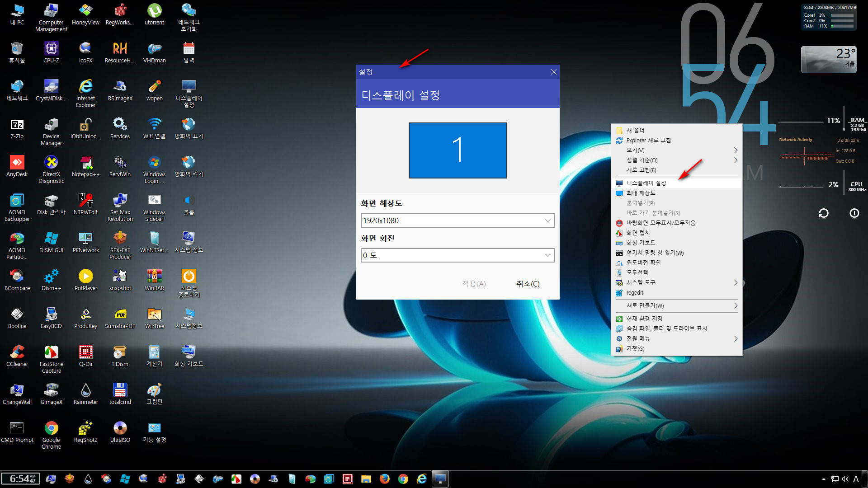Launch Google Chrome desktop shortcut
Image resolution: width=868 pixels, height=488 pixels.
click(x=51, y=435)
